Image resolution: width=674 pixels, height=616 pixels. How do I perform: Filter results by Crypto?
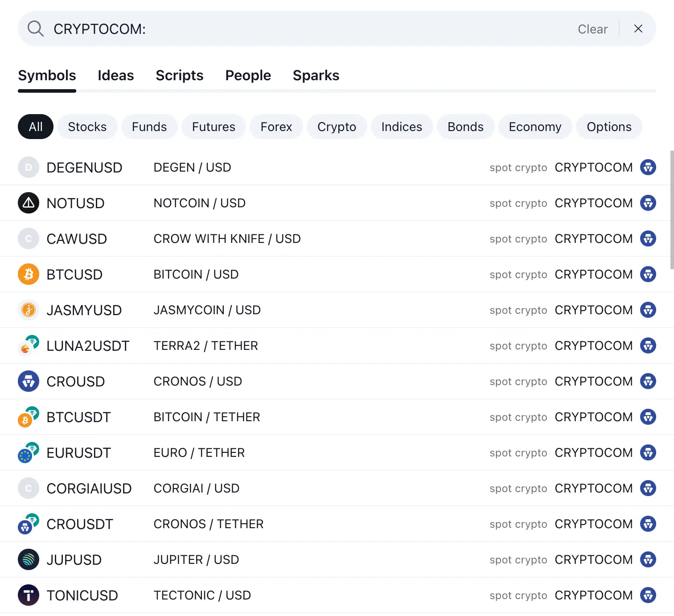point(337,127)
